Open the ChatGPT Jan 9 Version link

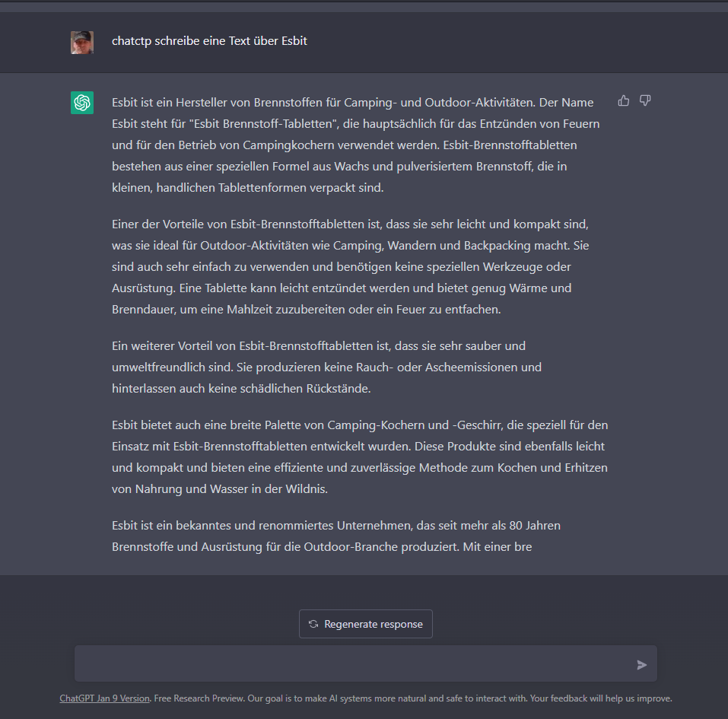click(x=104, y=698)
